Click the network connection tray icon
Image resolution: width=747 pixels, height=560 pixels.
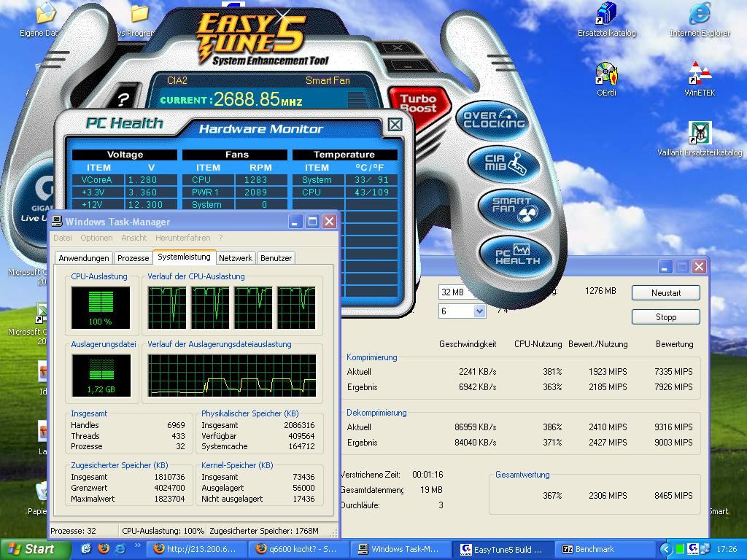(704, 549)
